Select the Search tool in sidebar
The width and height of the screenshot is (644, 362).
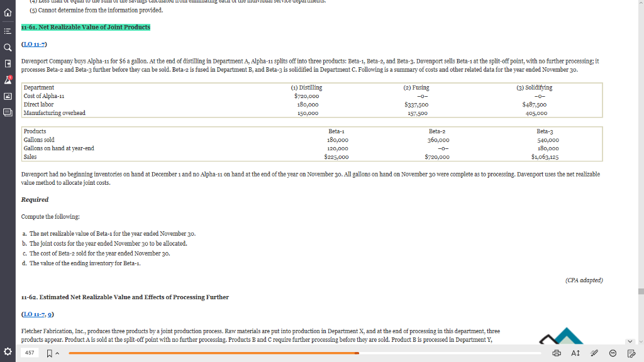click(7, 47)
